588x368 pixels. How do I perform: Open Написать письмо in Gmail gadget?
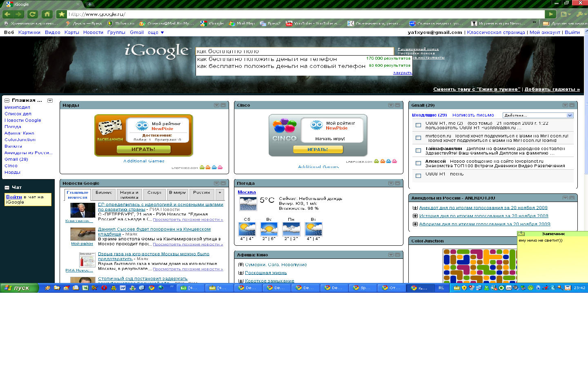tap(473, 115)
